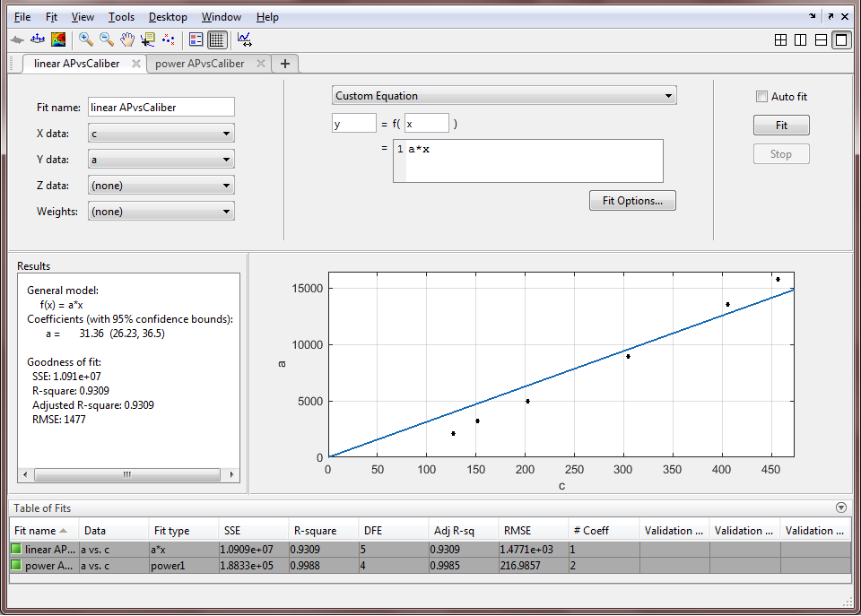
Task: Open the Fit menu
Action: [51, 17]
